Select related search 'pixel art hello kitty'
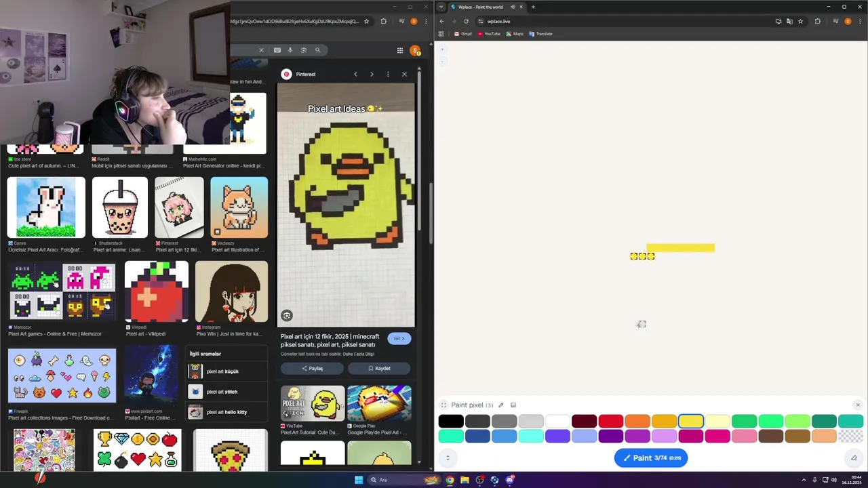The height and width of the screenshot is (488, 868). point(226,412)
